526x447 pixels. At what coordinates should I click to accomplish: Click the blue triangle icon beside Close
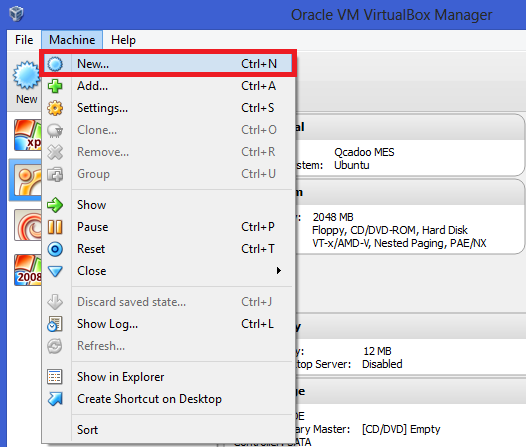(x=55, y=271)
